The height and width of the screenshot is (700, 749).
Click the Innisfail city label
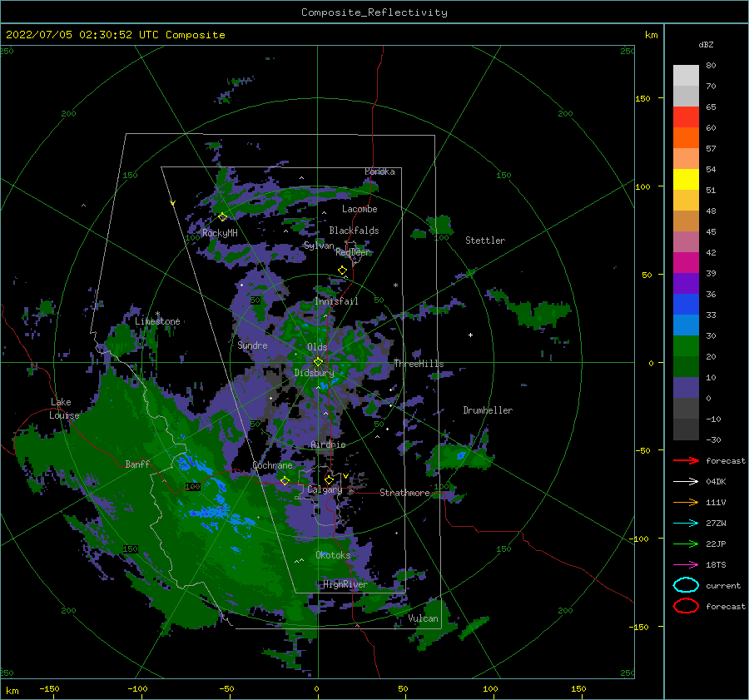tap(336, 301)
